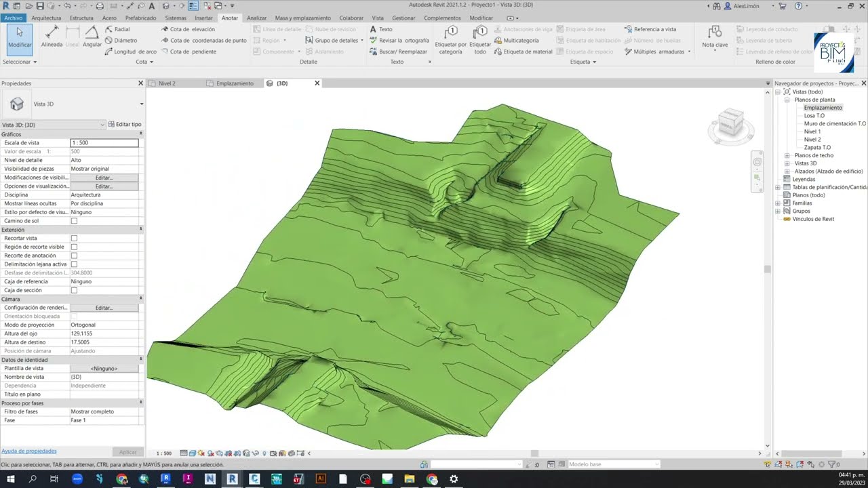Pick the Radial dimension tool
This screenshot has height=488, width=868.
tap(117, 29)
